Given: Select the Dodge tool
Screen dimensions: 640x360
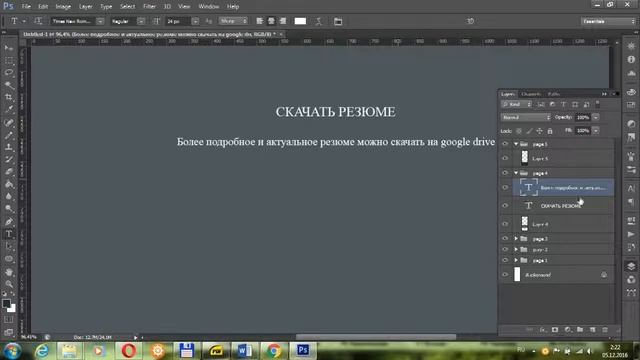Looking at the screenshot, I should coord(9,209).
